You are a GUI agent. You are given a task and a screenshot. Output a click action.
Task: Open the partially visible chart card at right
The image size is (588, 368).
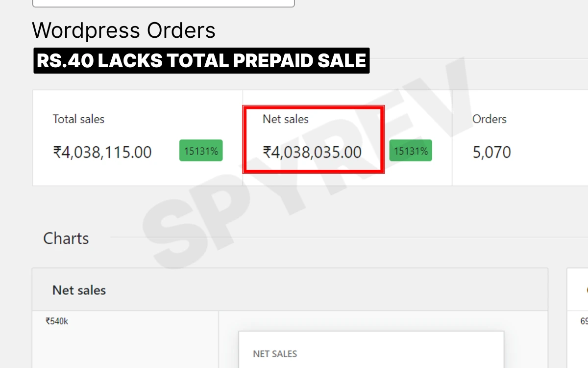(577, 289)
